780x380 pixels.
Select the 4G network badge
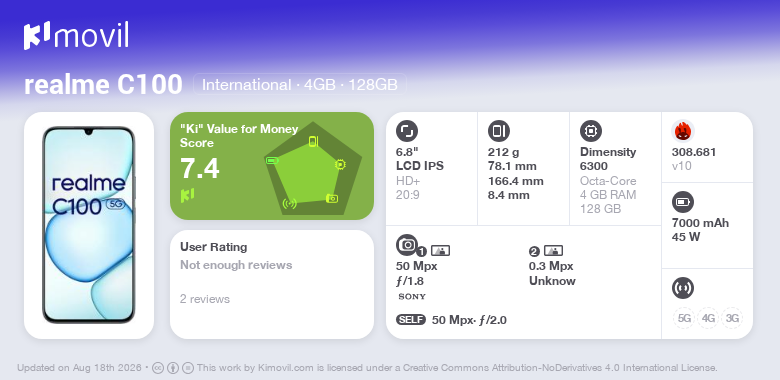(708, 318)
